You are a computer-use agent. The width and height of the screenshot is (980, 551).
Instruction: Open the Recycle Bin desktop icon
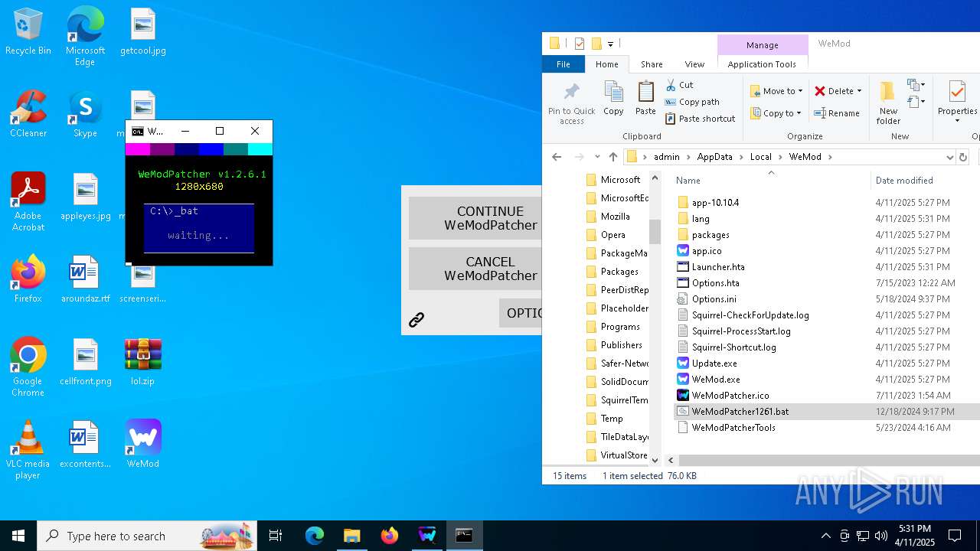click(28, 32)
